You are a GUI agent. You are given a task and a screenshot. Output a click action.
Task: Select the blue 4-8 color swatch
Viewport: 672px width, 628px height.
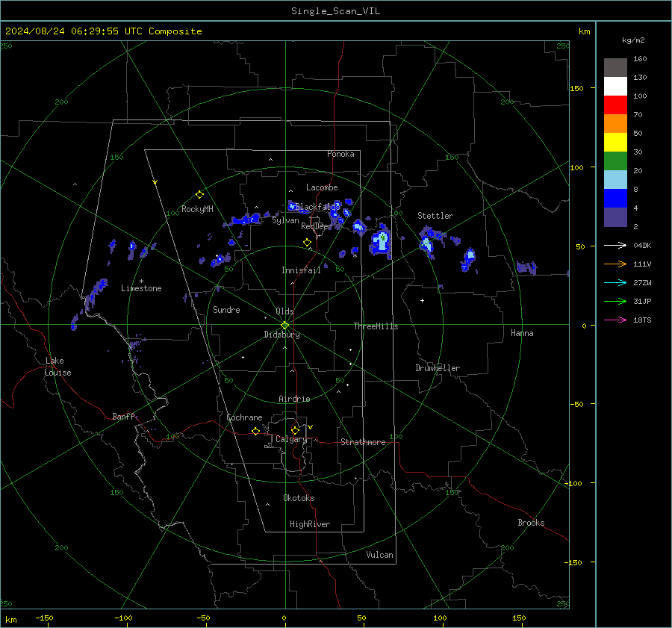(615, 199)
